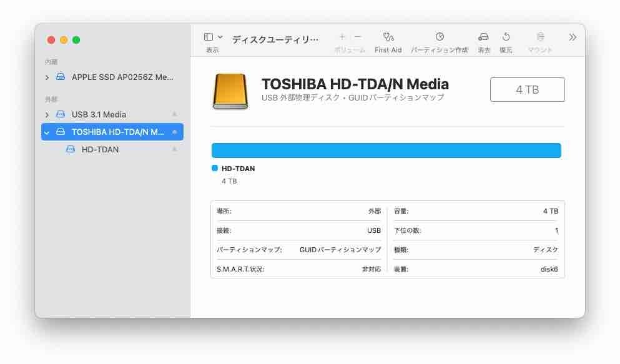Click the 4 TB size under the HD-TDAN legend
The width and height of the screenshot is (620, 364).
[229, 181]
